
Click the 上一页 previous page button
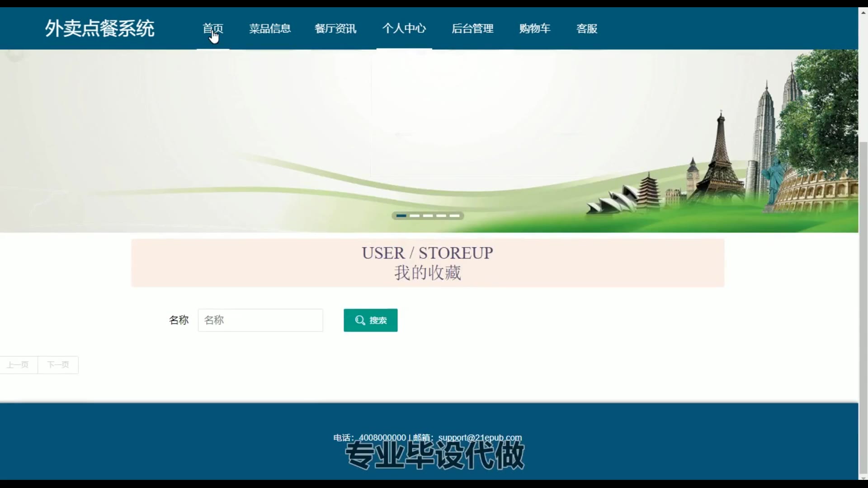coord(18,365)
